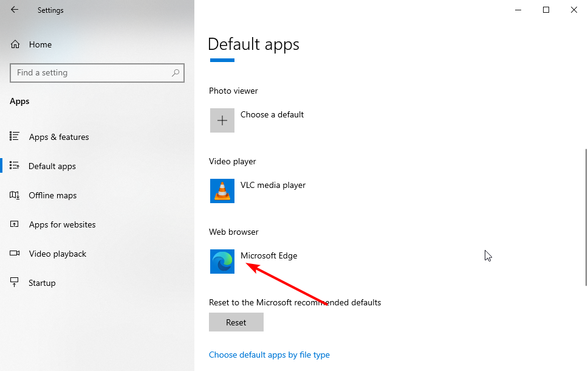Click the search magnifier icon
Screen dimensions: 588x371
tap(176, 73)
